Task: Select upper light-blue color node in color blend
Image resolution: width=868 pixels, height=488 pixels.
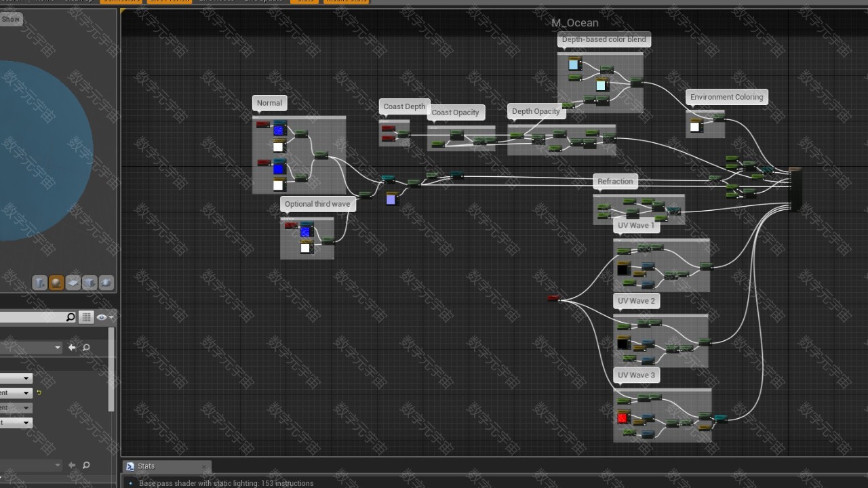Action: (574, 64)
